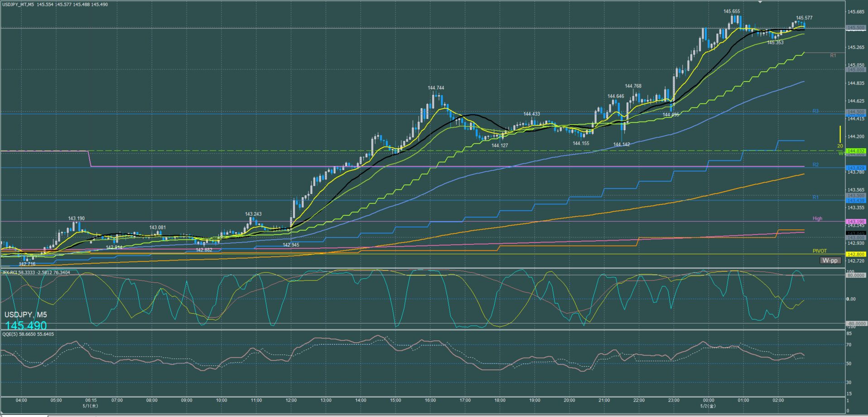Image resolution: width=868 pixels, height=417 pixels.
Task: Click the yellow 20 pips scale bar
Action: [840, 135]
